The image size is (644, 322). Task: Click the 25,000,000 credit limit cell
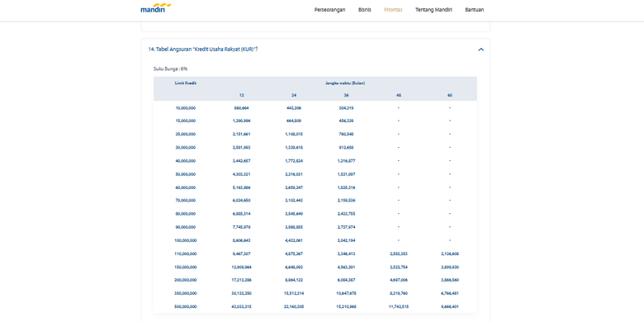186,134
